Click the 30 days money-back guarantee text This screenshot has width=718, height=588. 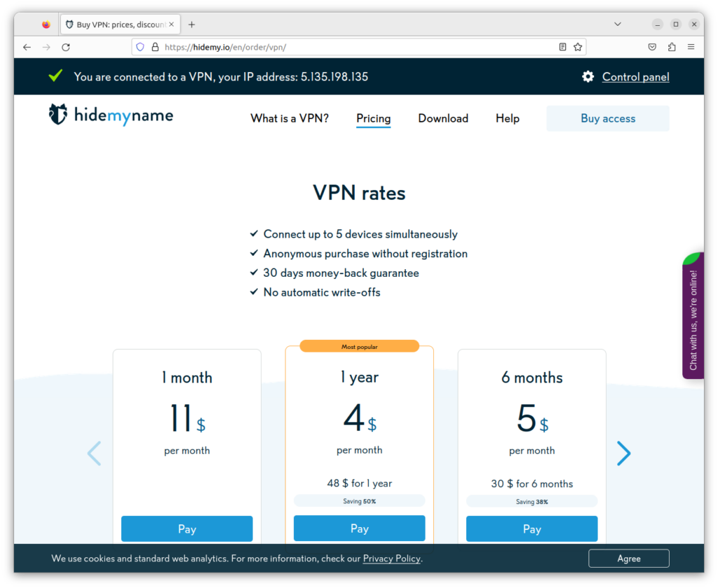click(x=341, y=273)
